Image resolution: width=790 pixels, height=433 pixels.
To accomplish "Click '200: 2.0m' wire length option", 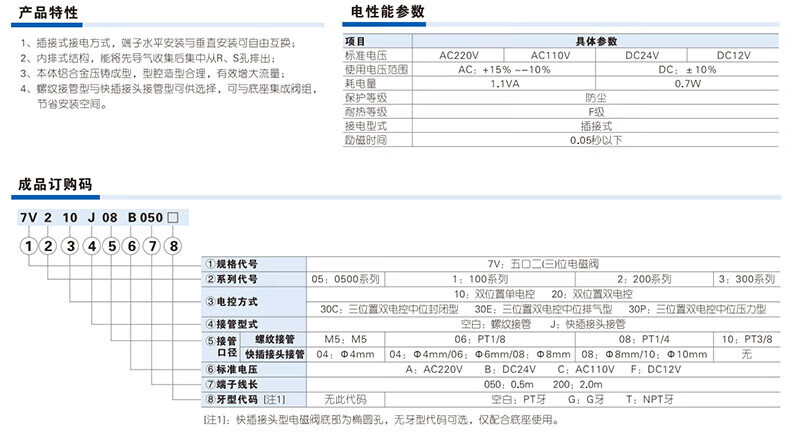I will (x=577, y=385).
